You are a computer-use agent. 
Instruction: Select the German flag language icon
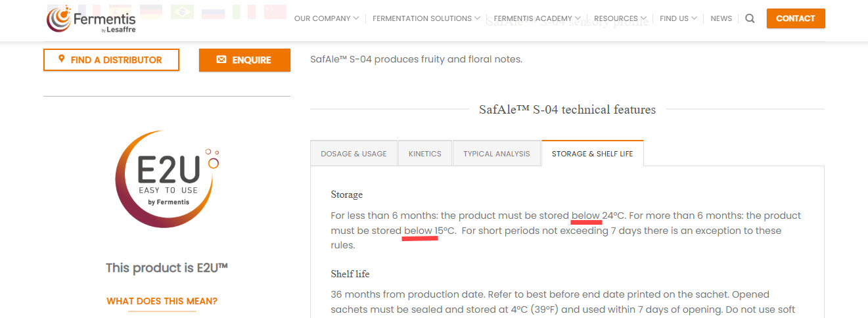[151, 11]
